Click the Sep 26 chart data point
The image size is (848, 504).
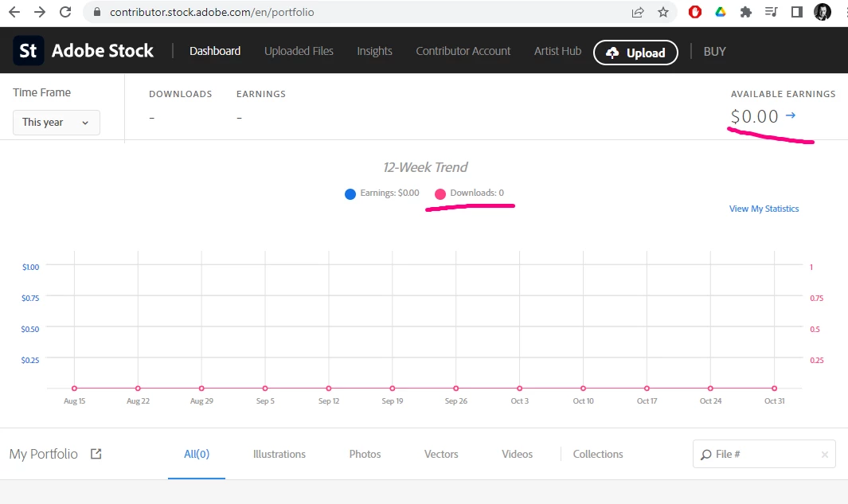(x=456, y=389)
